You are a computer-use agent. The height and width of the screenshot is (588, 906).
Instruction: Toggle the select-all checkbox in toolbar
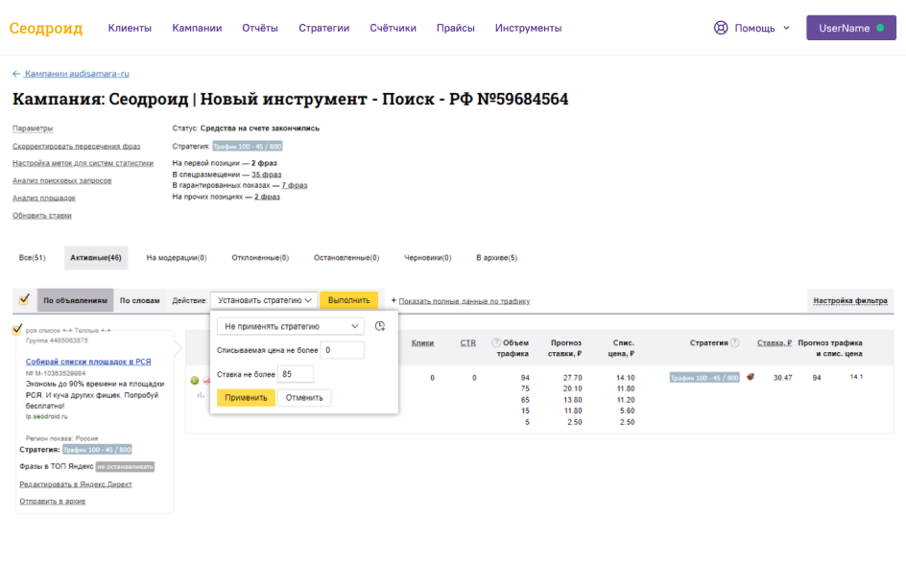[x=24, y=299]
